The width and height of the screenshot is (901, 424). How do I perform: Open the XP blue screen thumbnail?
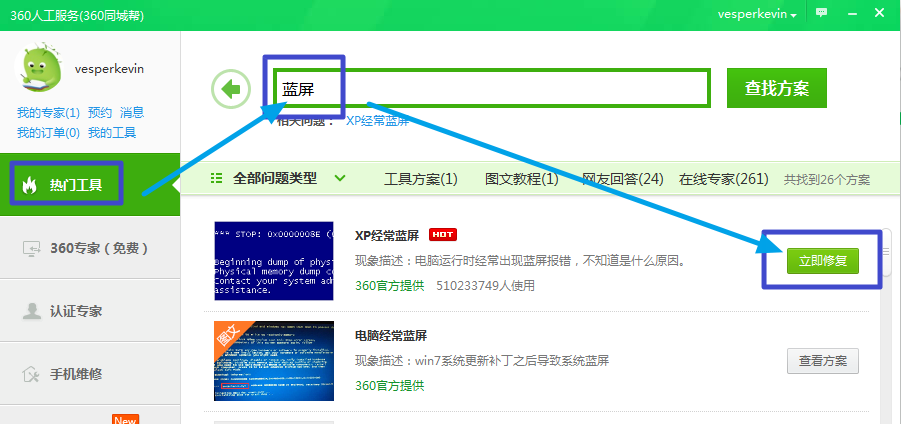click(x=274, y=261)
